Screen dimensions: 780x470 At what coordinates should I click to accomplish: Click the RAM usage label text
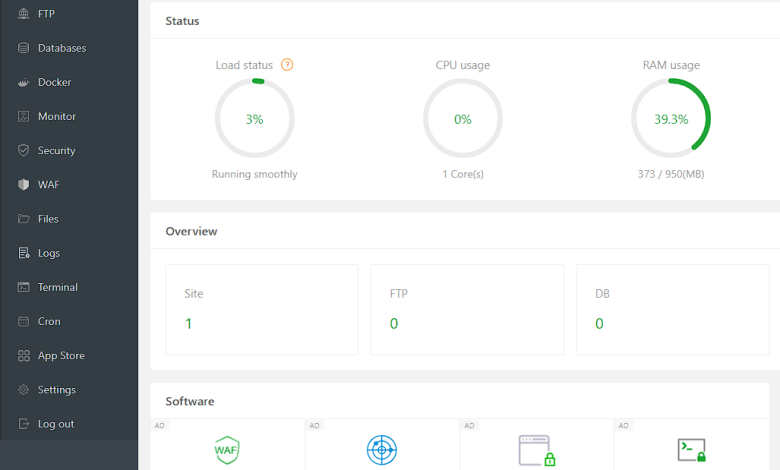pyautogui.click(x=671, y=65)
